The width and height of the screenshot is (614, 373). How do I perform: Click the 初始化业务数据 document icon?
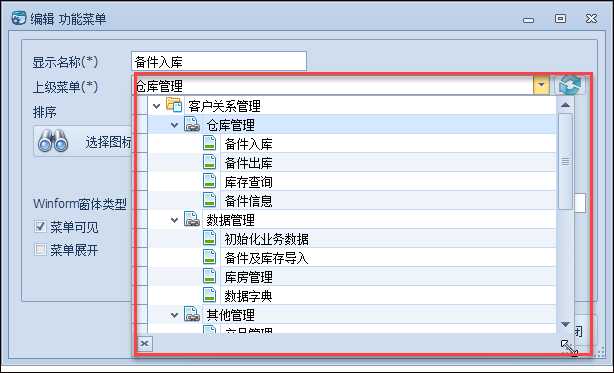[209, 238]
